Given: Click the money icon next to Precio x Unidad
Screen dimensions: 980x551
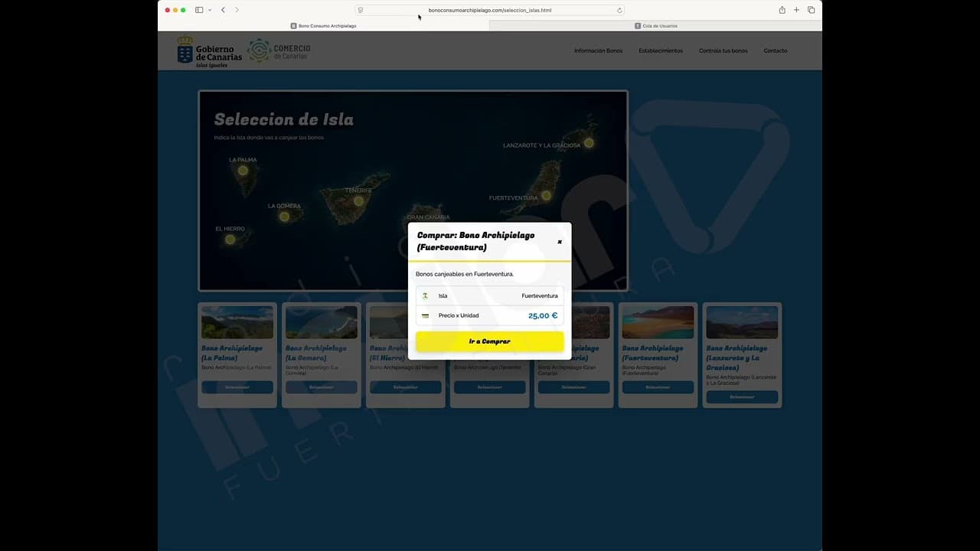Looking at the screenshot, I should (425, 315).
